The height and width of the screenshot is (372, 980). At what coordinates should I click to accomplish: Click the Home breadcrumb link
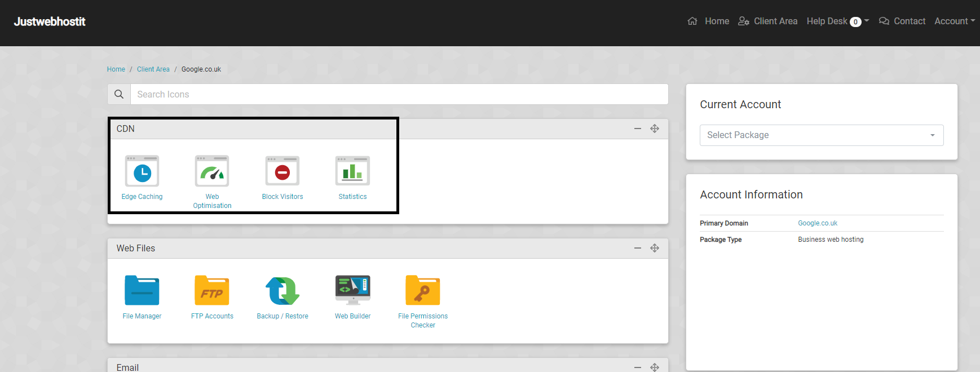pyautogui.click(x=116, y=69)
